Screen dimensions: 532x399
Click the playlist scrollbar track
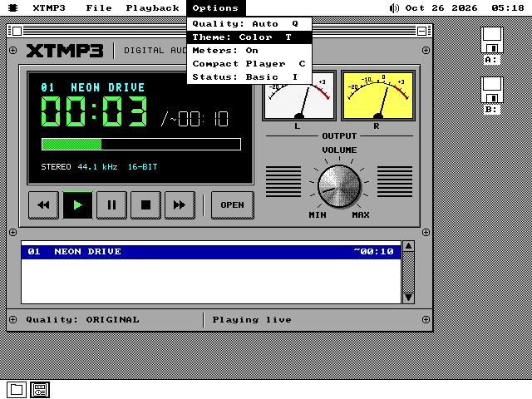(x=408, y=272)
